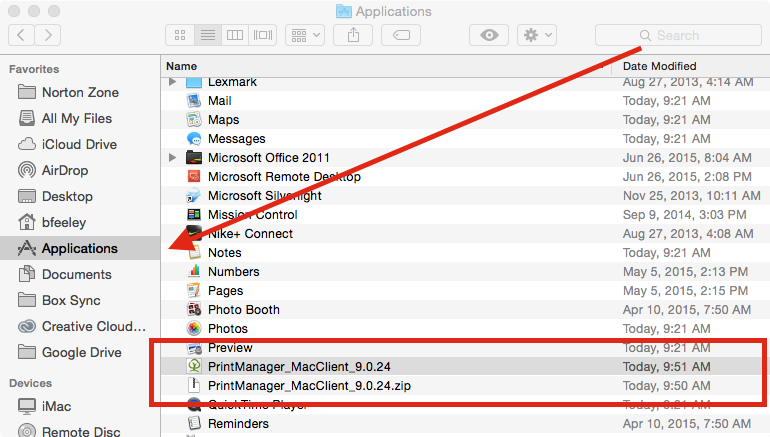Select the Photo Booth row name
The width and height of the screenshot is (770, 437).
244,310
